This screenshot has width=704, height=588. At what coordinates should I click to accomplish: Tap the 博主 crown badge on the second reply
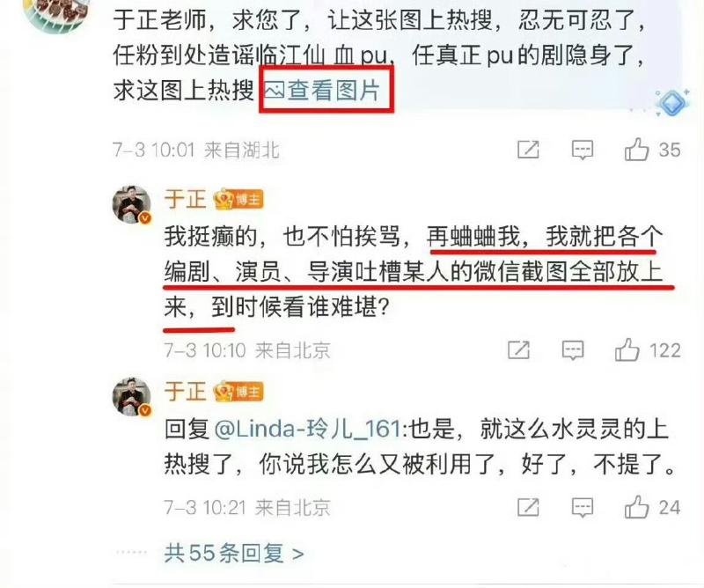(238, 391)
